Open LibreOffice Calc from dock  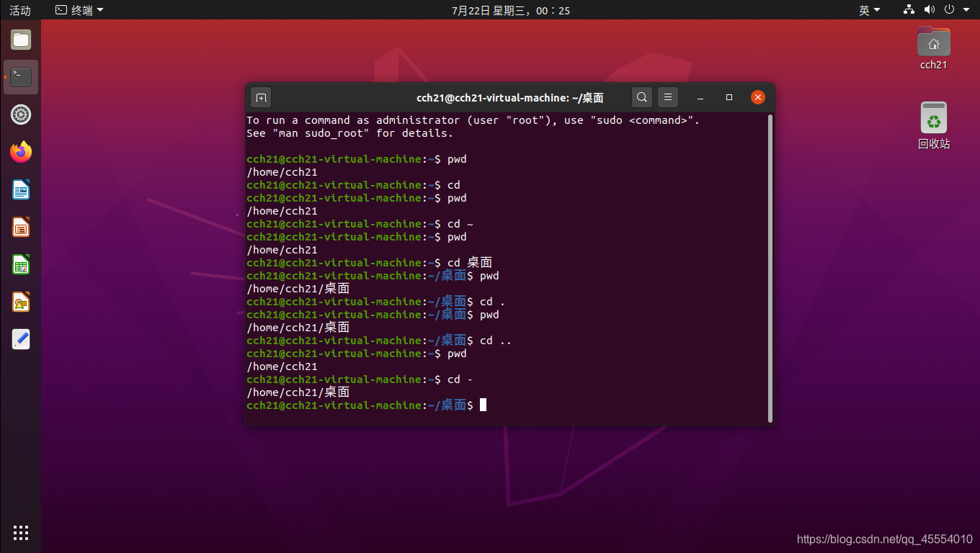click(x=21, y=265)
